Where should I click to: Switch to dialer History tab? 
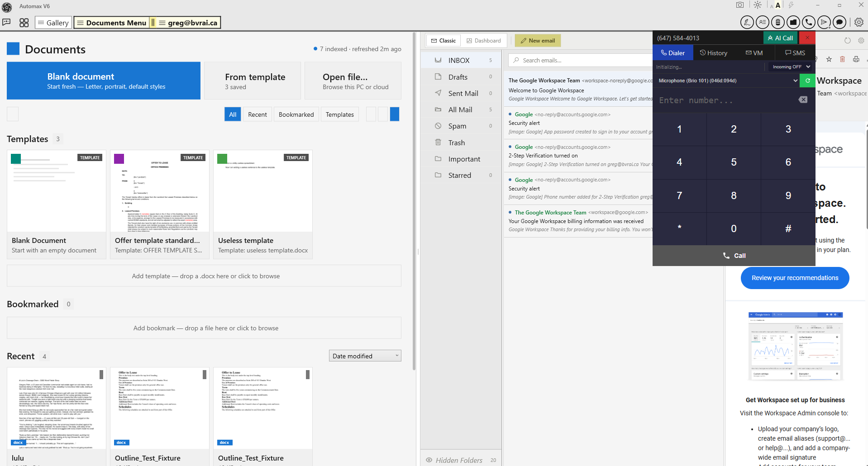(x=714, y=53)
